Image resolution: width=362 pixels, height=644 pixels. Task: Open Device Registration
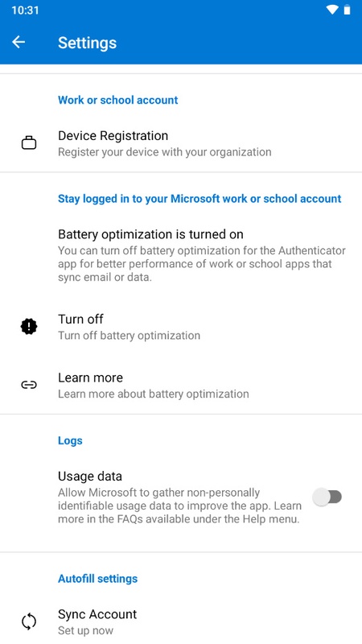[181, 143]
